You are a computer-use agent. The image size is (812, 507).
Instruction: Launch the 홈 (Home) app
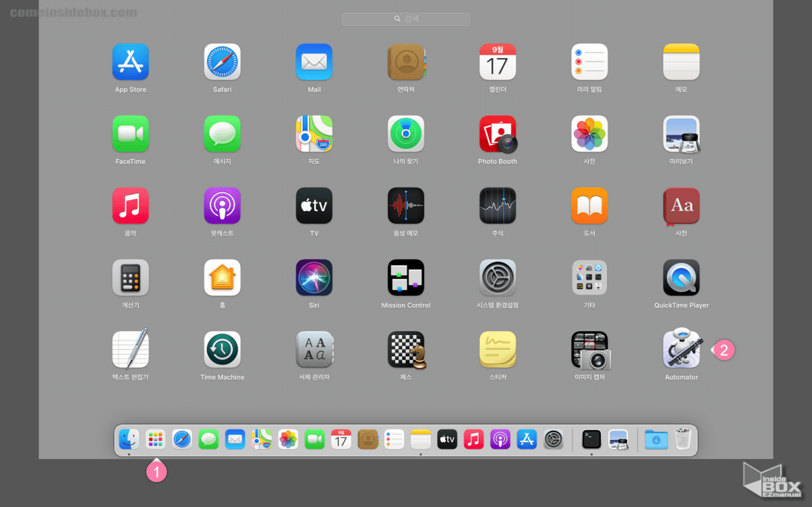[222, 278]
